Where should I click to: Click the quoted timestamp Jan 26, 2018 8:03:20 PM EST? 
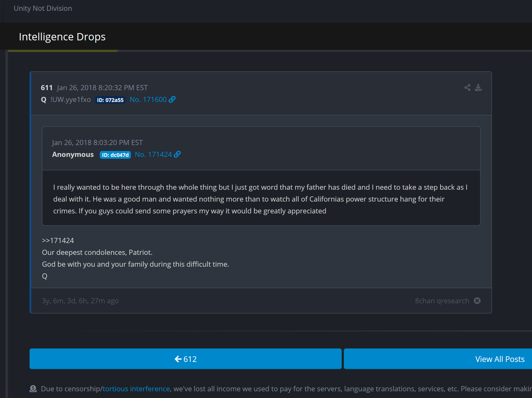click(x=97, y=143)
